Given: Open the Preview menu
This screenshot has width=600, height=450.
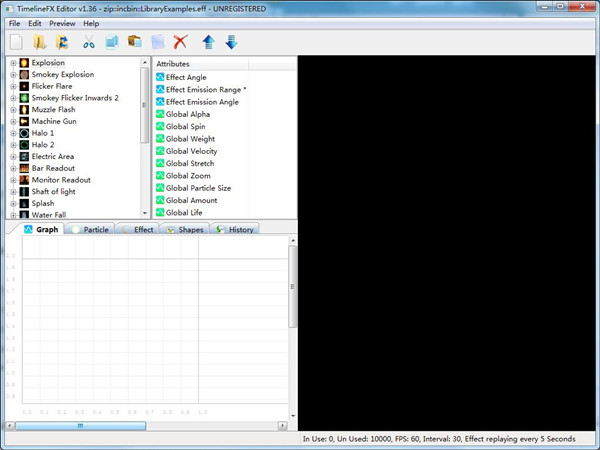Looking at the screenshot, I should (62, 23).
